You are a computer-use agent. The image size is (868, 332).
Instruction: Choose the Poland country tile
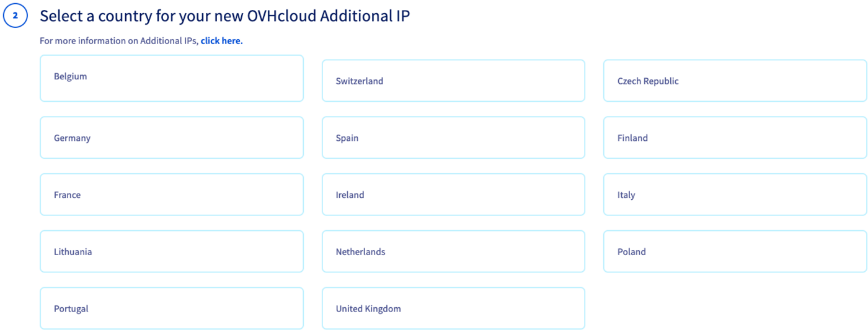click(x=735, y=251)
